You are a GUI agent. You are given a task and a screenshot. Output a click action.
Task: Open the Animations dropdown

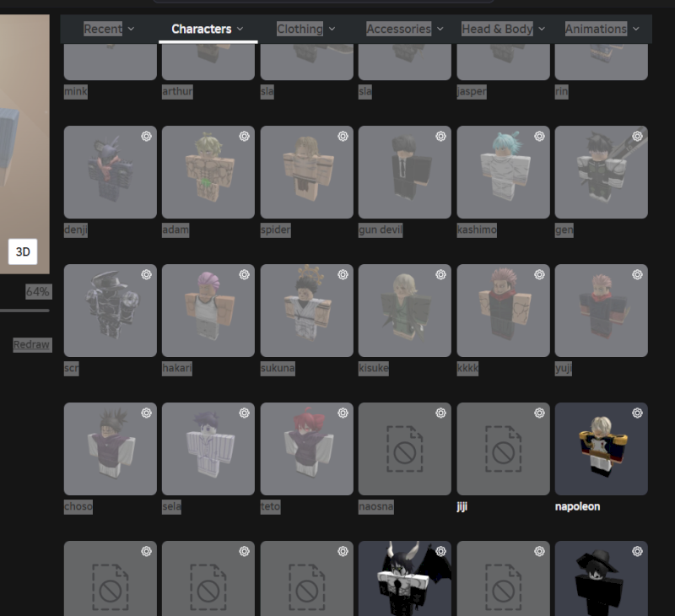(602, 29)
